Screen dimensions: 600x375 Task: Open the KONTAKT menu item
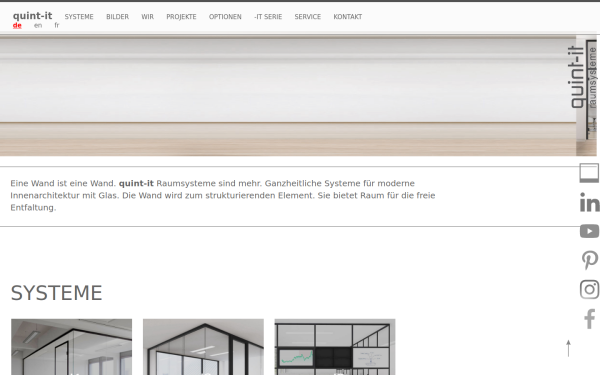click(x=347, y=17)
